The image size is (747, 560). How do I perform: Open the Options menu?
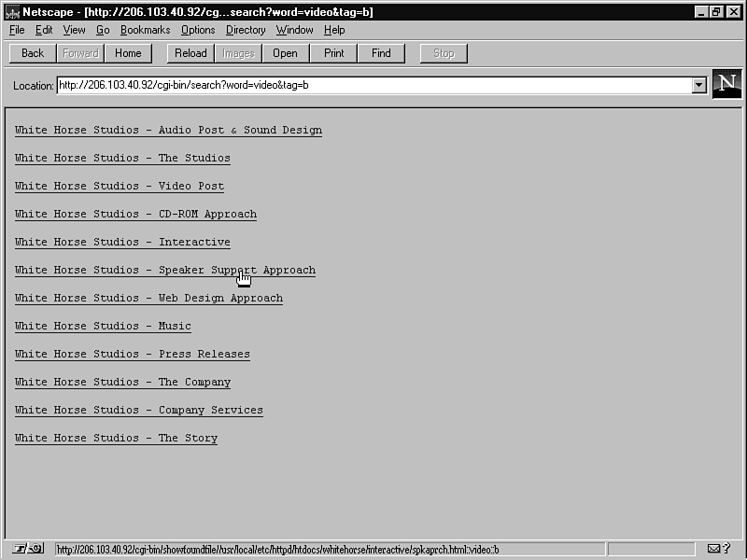coord(198,30)
